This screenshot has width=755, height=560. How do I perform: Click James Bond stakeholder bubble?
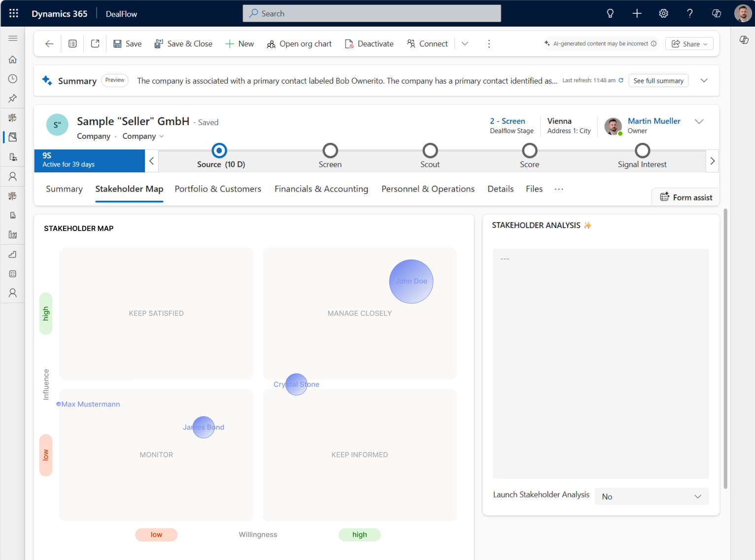coord(204,427)
